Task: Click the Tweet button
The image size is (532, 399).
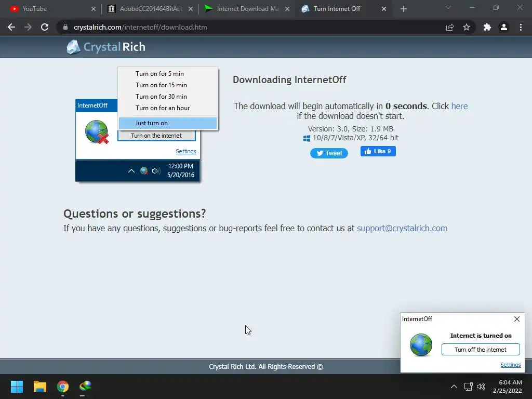Action: click(329, 153)
